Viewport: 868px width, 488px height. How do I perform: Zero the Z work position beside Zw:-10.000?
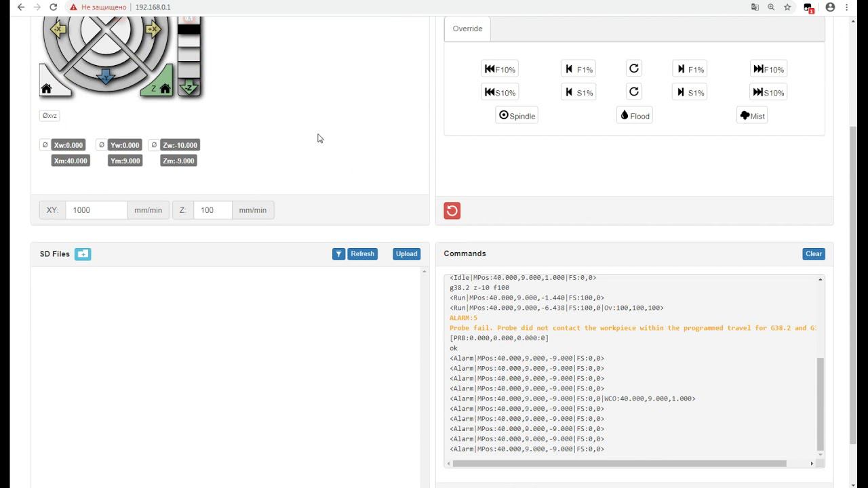click(153, 145)
